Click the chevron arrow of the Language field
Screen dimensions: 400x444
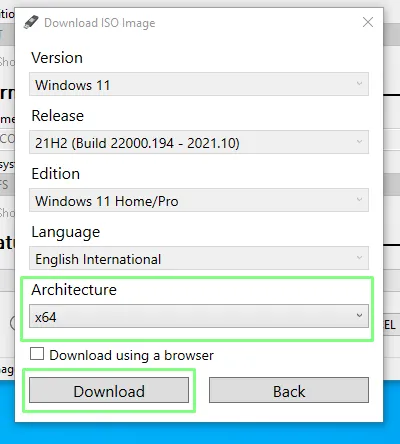[359, 257]
